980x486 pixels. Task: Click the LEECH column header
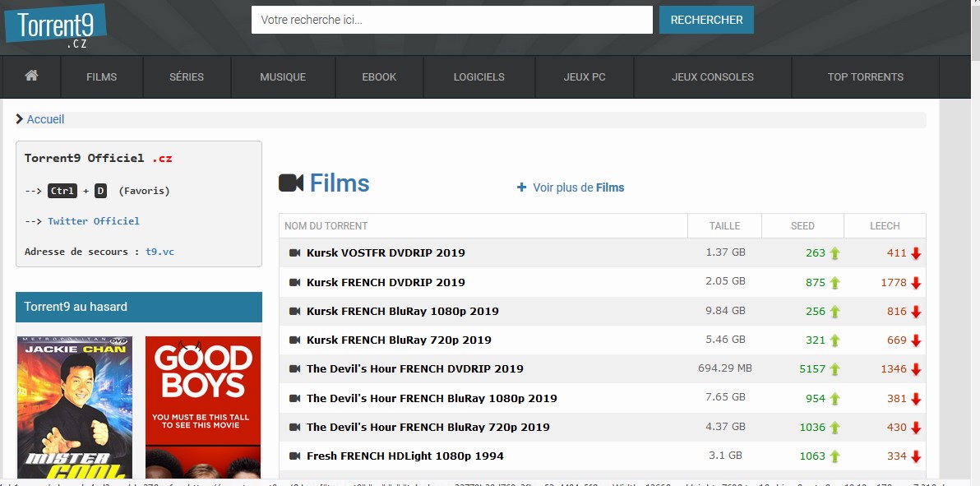coord(885,226)
